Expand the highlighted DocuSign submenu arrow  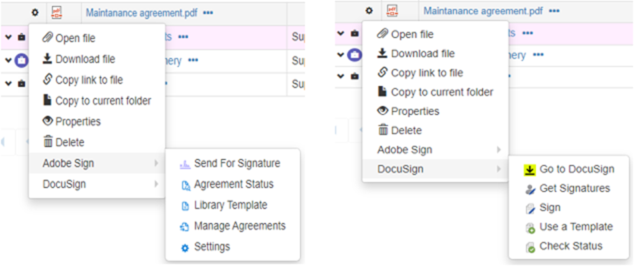click(499, 169)
